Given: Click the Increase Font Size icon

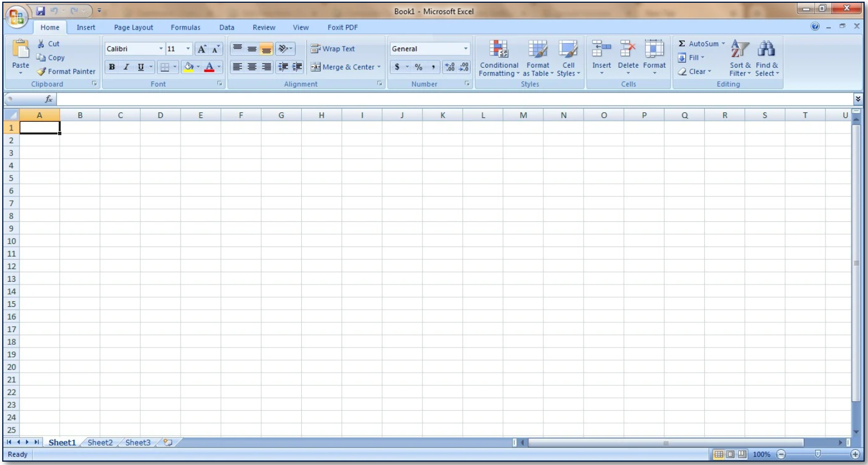Looking at the screenshot, I should pyautogui.click(x=202, y=49).
